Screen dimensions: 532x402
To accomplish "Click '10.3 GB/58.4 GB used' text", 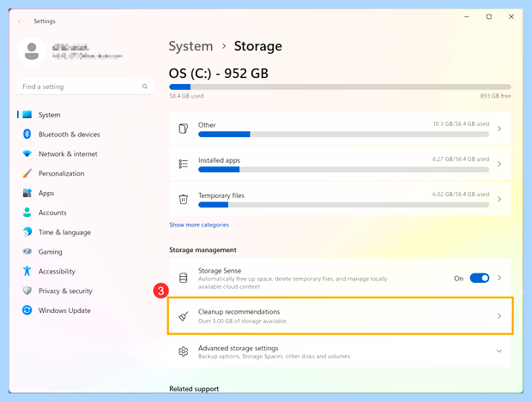I will point(461,123).
